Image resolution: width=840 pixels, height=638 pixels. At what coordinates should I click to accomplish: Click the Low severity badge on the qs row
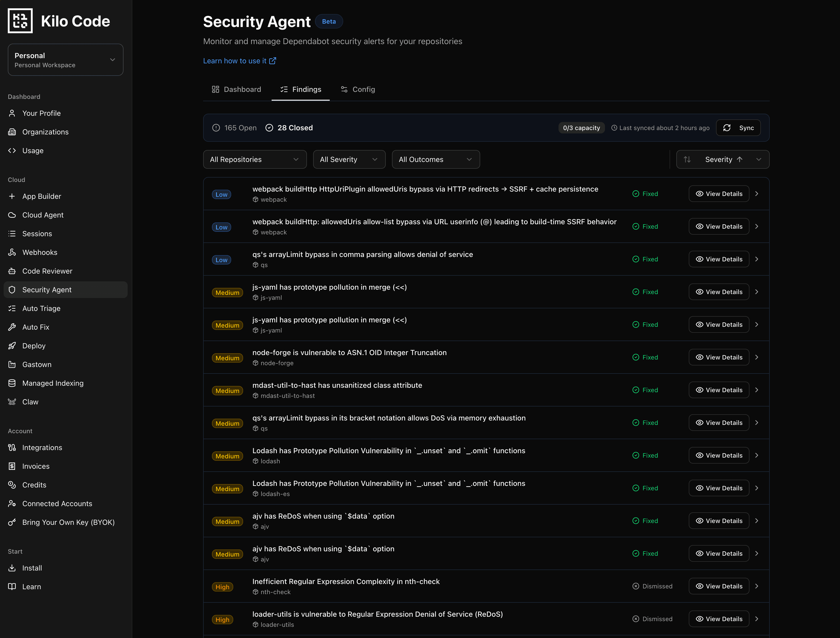pos(221,260)
